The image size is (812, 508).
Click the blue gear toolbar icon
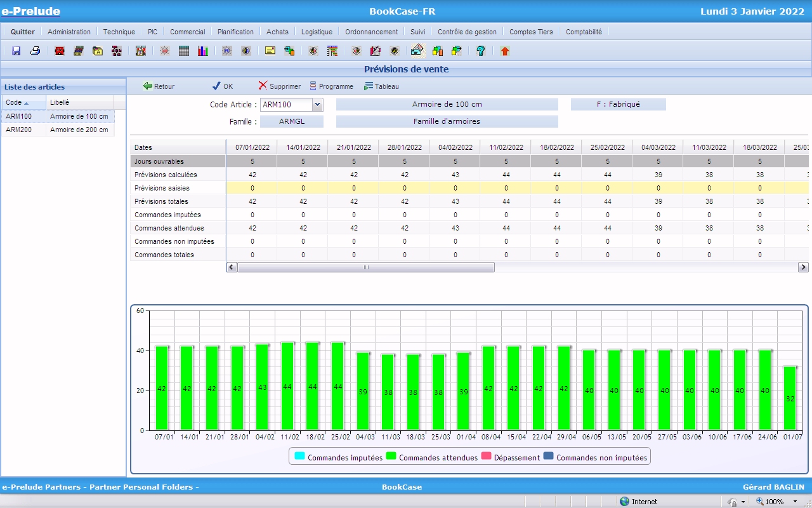point(227,51)
